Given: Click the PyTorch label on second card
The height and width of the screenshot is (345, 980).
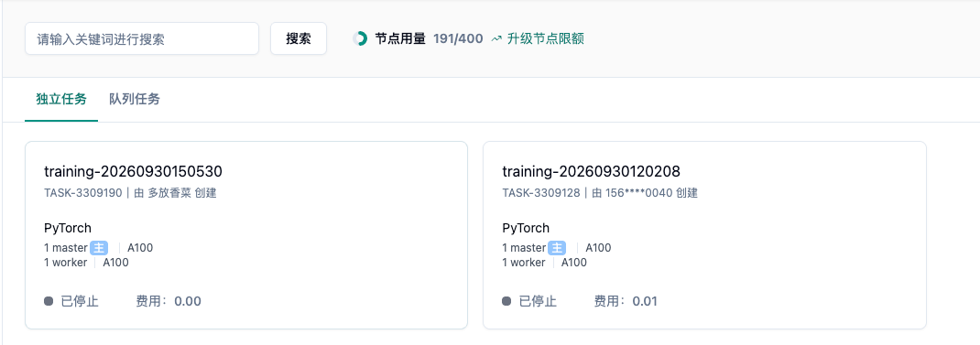Looking at the screenshot, I should pyautogui.click(x=526, y=228).
